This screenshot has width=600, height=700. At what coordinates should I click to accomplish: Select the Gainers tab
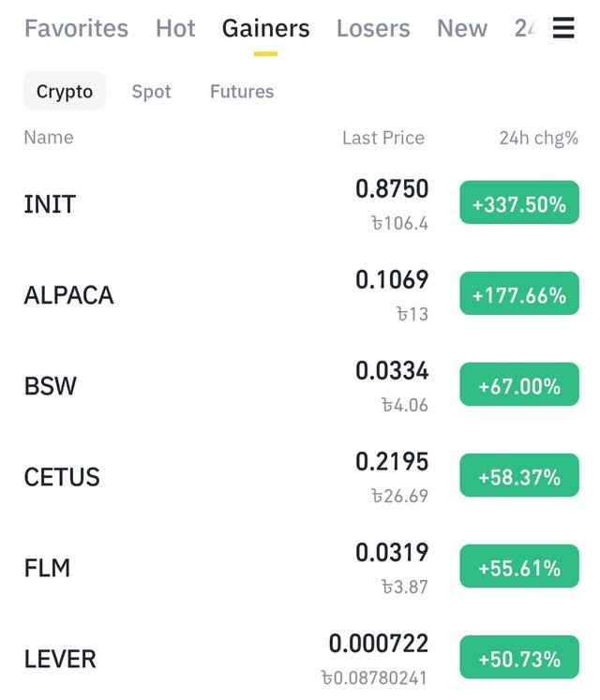[266, 28]
